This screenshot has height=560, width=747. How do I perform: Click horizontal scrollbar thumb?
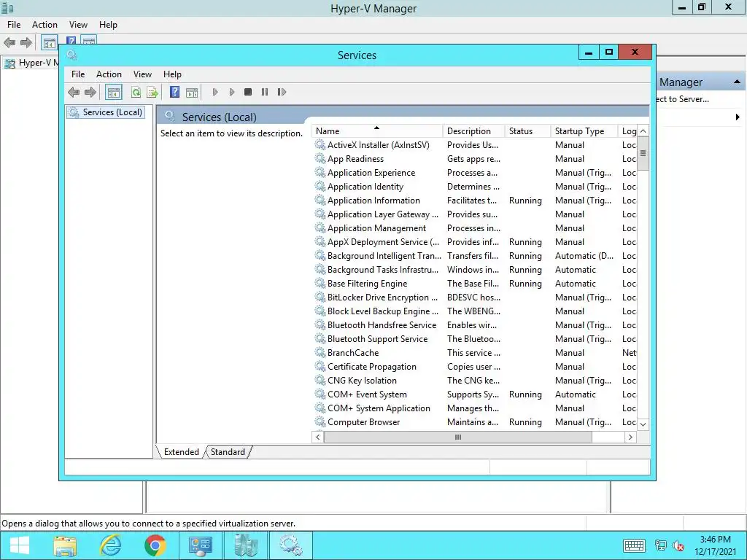458,437
